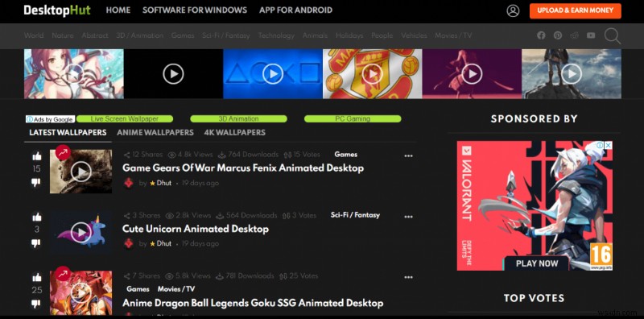Close the Valorant ad with X icon
Viewport: 644px width, 319px height.
pyautogui.click(x=609, y=145)
